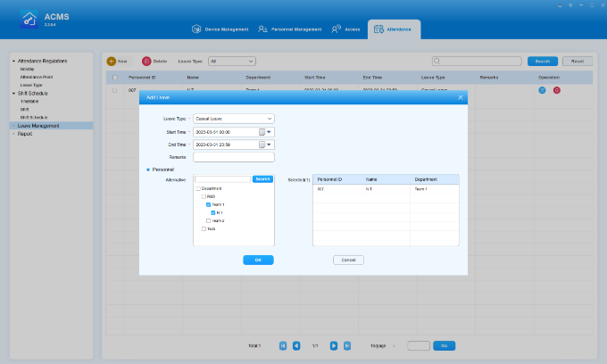This screenshot has width=607, height=364.
Task: Open the End Time calendar picker icon
Action: pyautogui.click(x=263, y=145)
